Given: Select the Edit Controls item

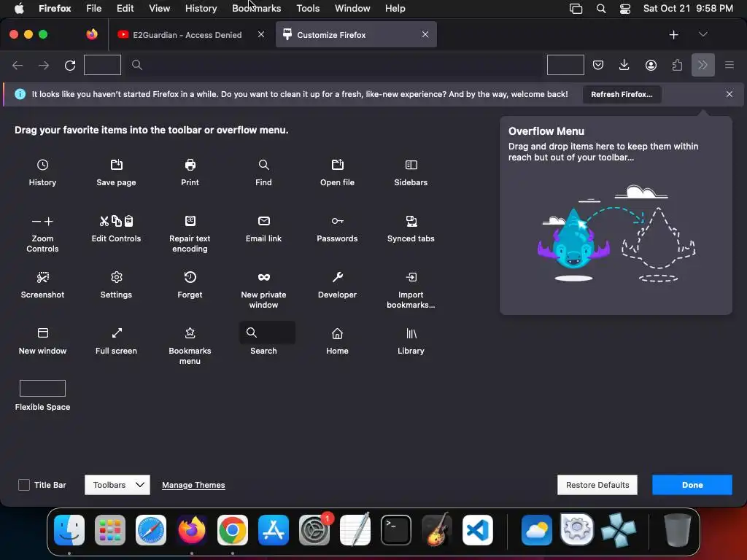Looking at the screenshot, I should pos(116,228).
